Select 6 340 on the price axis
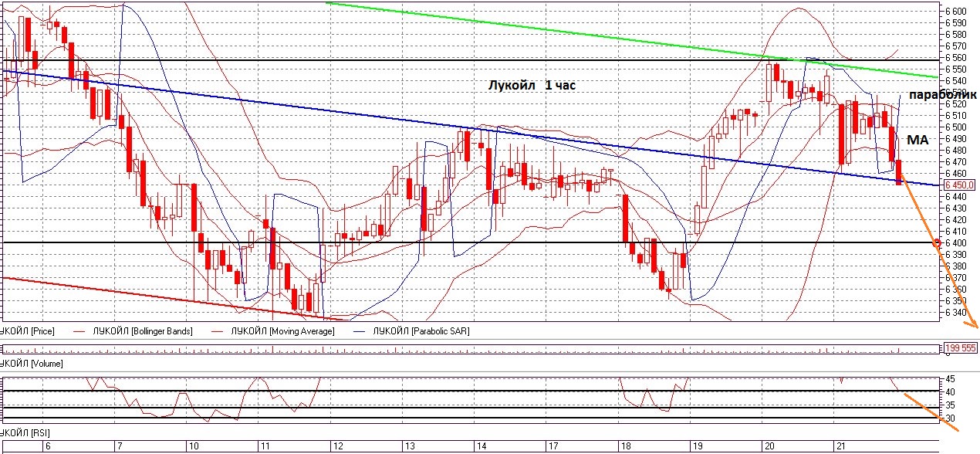This screenshot has height=454, width=980. (x=955, y=313)
